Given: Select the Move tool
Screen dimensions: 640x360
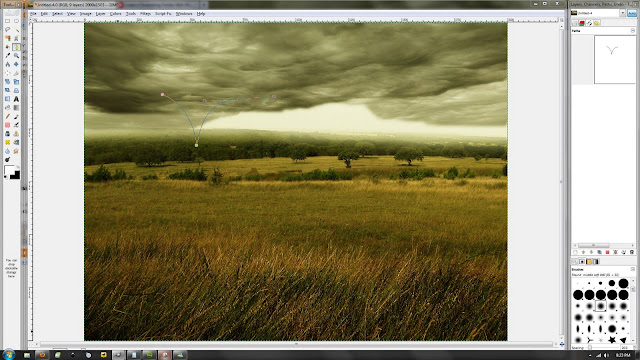Looking at the screenshot, I should [16, 64].
